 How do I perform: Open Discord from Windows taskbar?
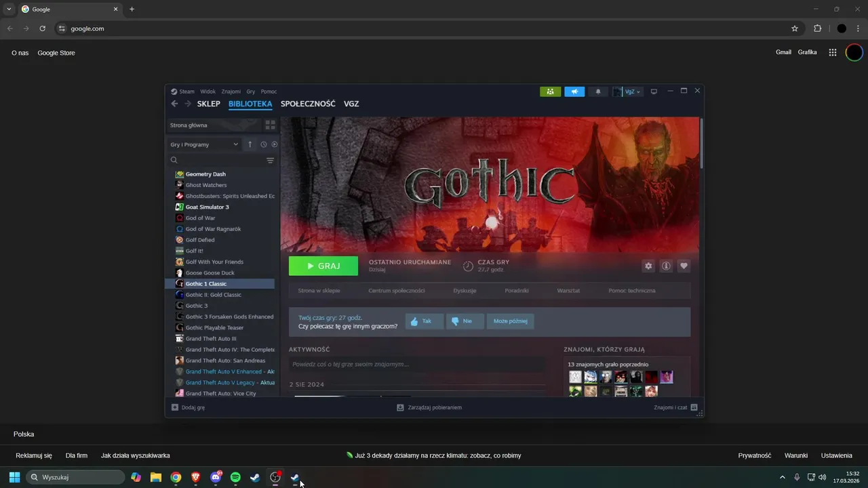coord(216,477)
